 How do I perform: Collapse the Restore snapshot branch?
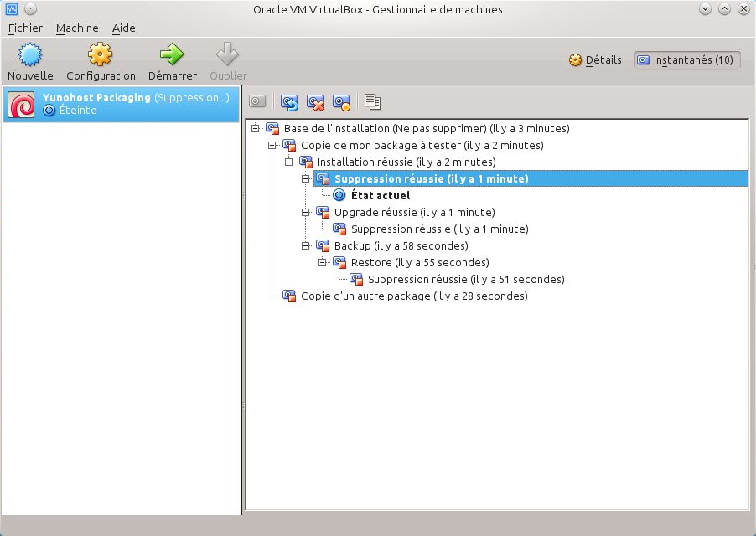pyautogui.click(x=323, y=262)
